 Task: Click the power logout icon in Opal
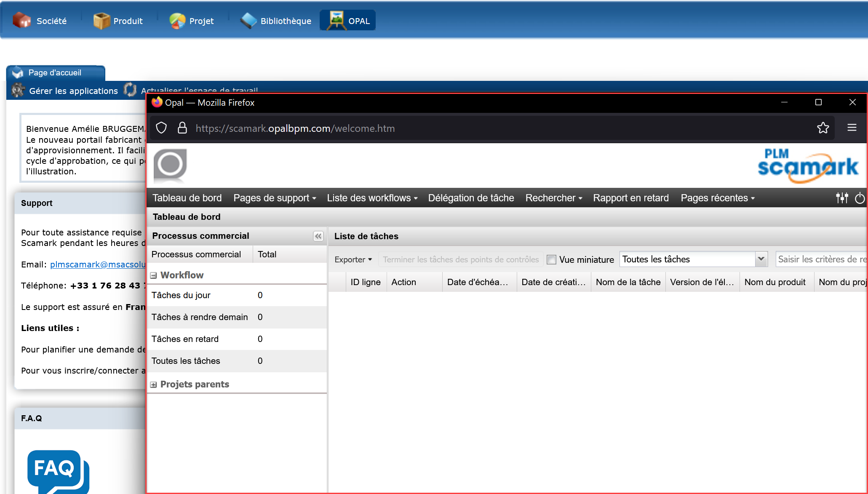[860, 198]
